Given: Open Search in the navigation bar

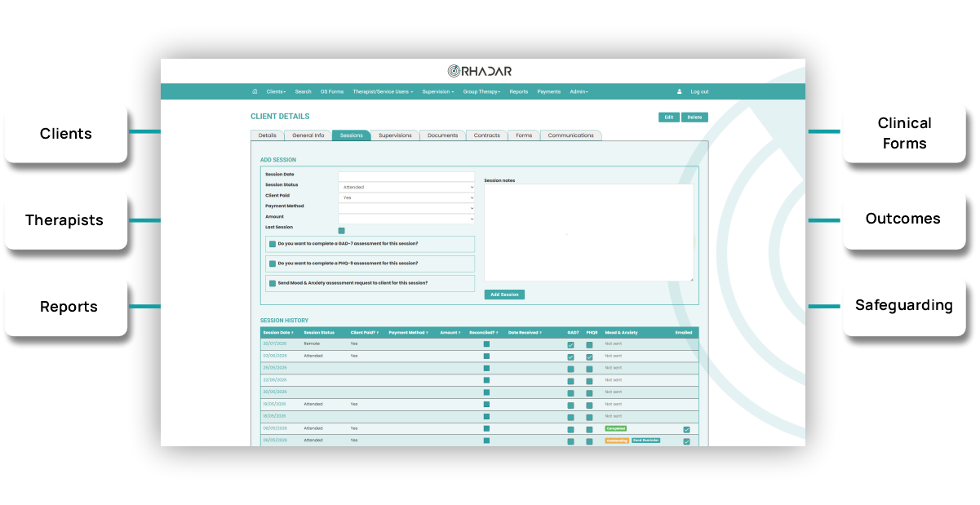Looking at the screenshot, I should [303, 91].
